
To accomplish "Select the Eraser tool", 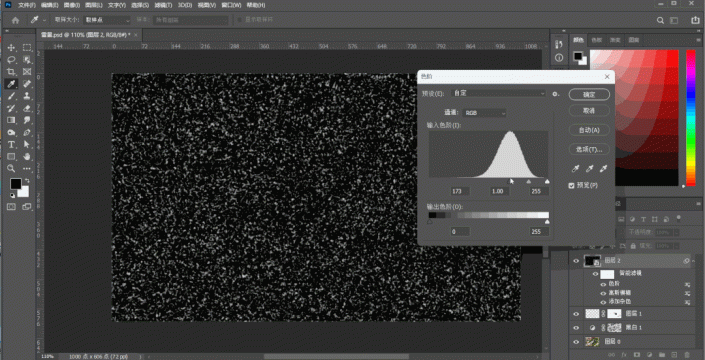I will pyautogui.click(x=27, y=108).
